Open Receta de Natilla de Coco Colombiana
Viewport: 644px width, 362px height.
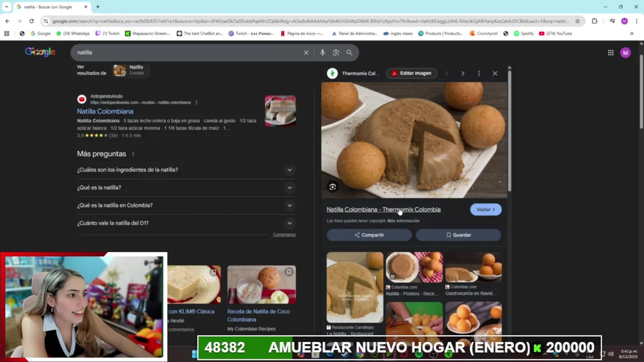[258, 315]
